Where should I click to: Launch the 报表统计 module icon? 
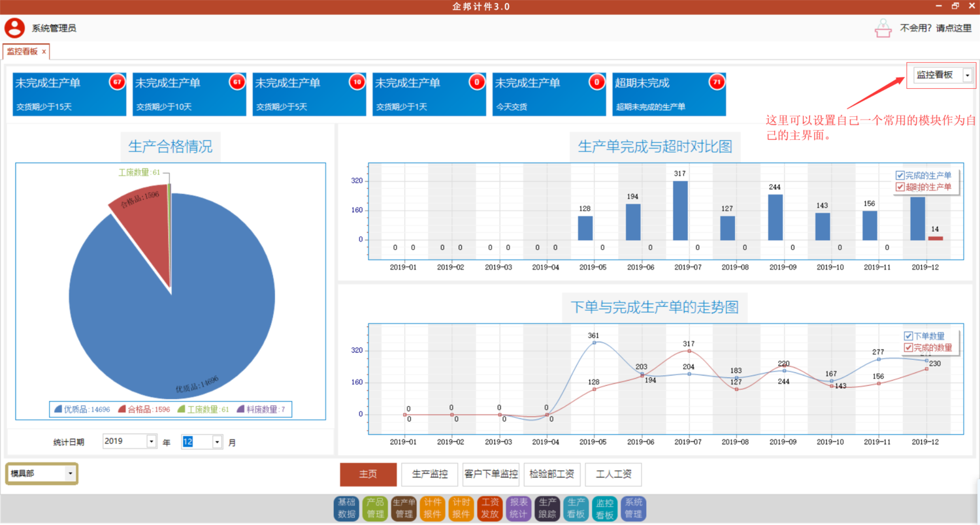(x=518, y=508)
